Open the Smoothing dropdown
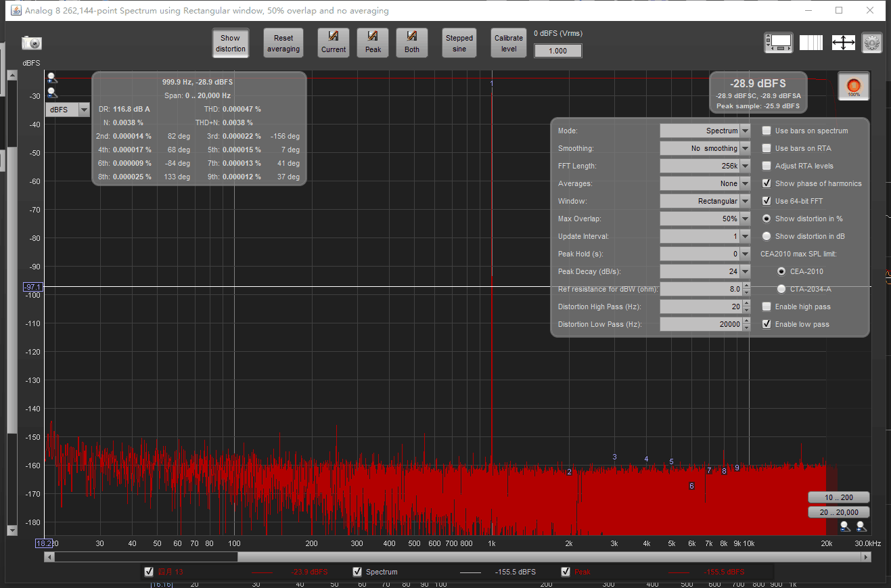The height and width of the screenshot is (588, 891). 705,148
